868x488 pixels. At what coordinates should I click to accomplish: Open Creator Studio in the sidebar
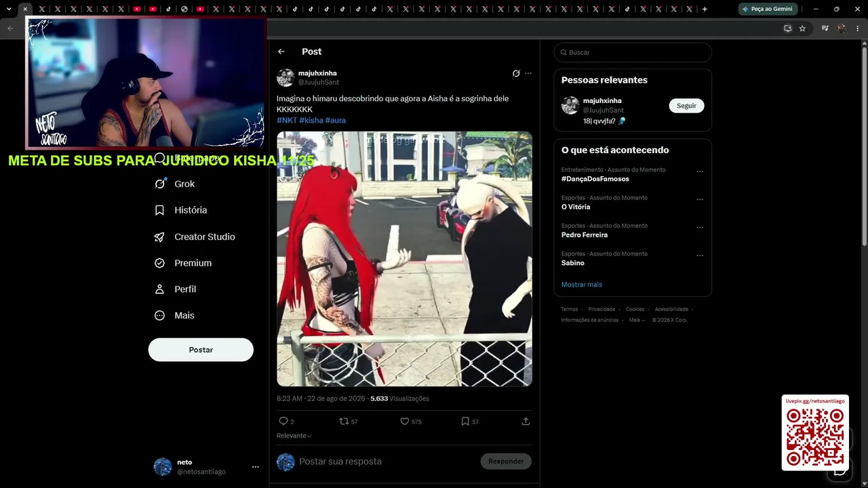[195, 237]
